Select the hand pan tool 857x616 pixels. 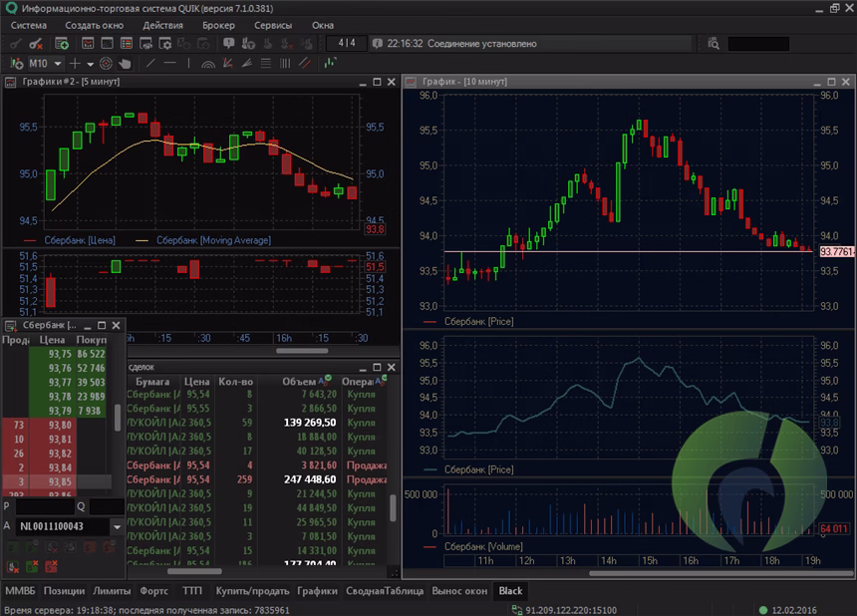126,64
